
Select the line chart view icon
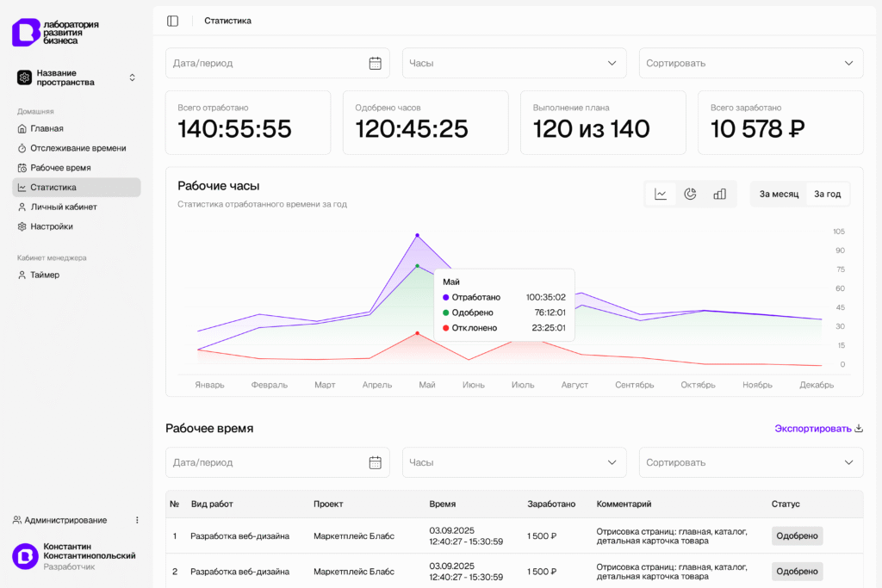[661, 194]
